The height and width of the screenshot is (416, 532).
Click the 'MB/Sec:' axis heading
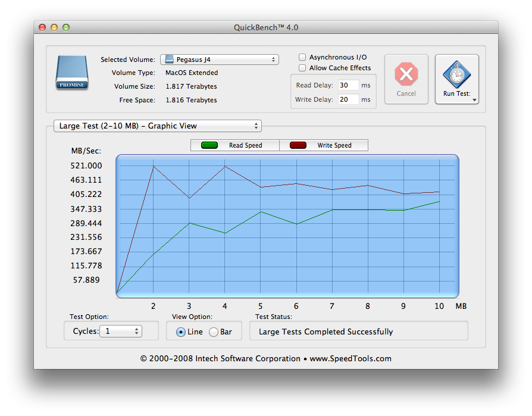[86, 151]
